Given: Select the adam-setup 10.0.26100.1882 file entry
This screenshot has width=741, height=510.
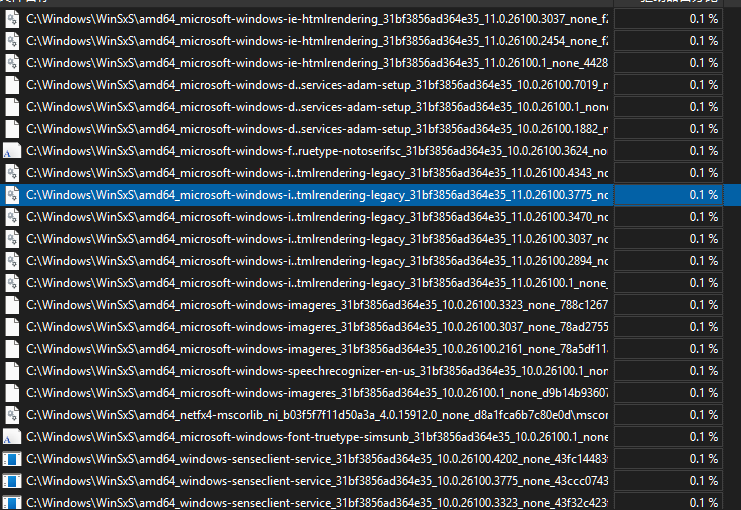Looking at the screenshot, I should pos(316,129).
